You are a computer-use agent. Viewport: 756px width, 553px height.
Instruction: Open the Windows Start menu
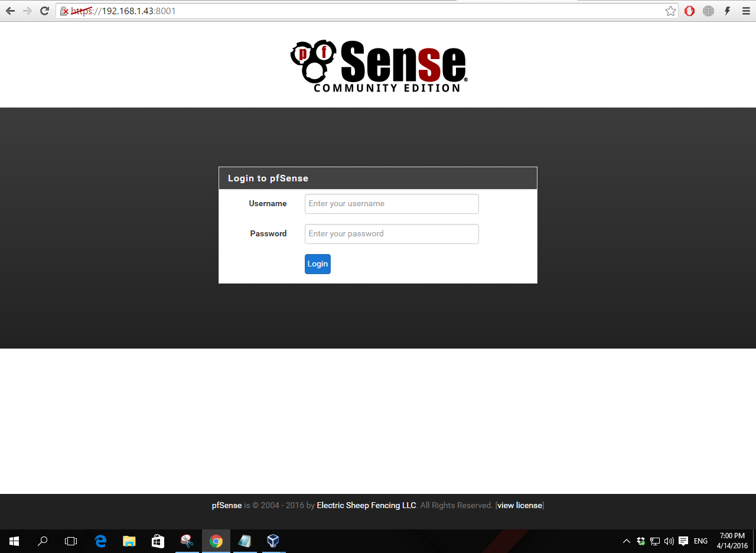pyautogui.click(x=14, y=541)
